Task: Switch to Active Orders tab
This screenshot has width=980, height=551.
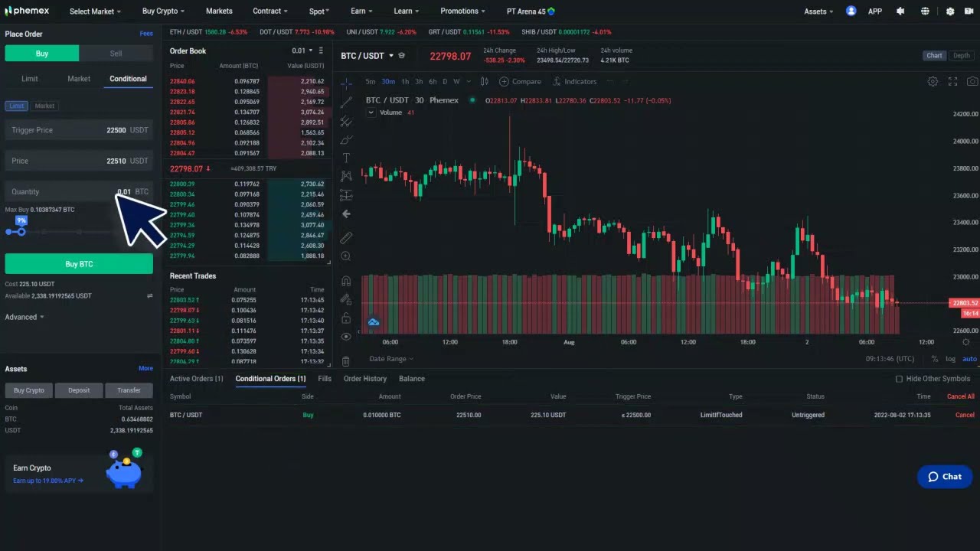Action: [x=197, y=379]
